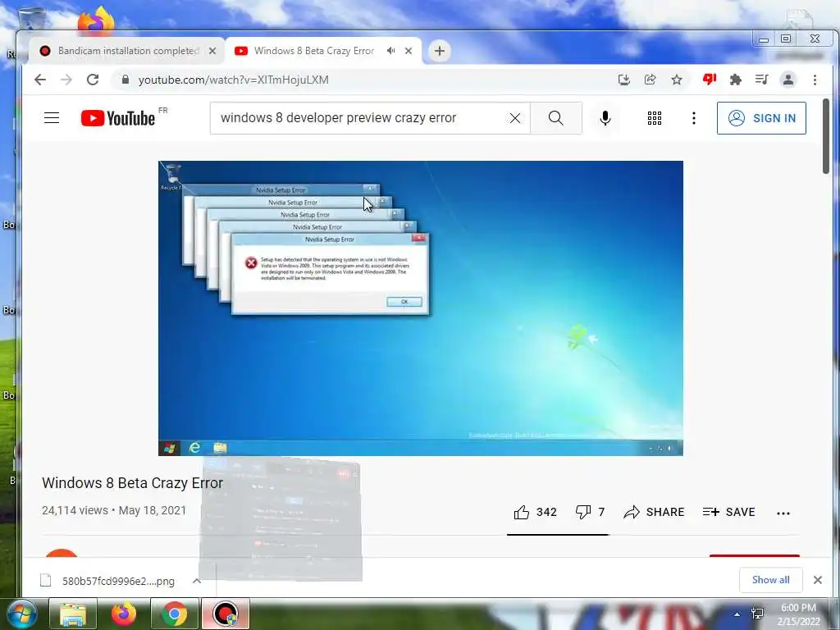This screenshot has width=840, height=630.
Task: Click the YouTube search magnifier button
Action: [x=556, y=118]
